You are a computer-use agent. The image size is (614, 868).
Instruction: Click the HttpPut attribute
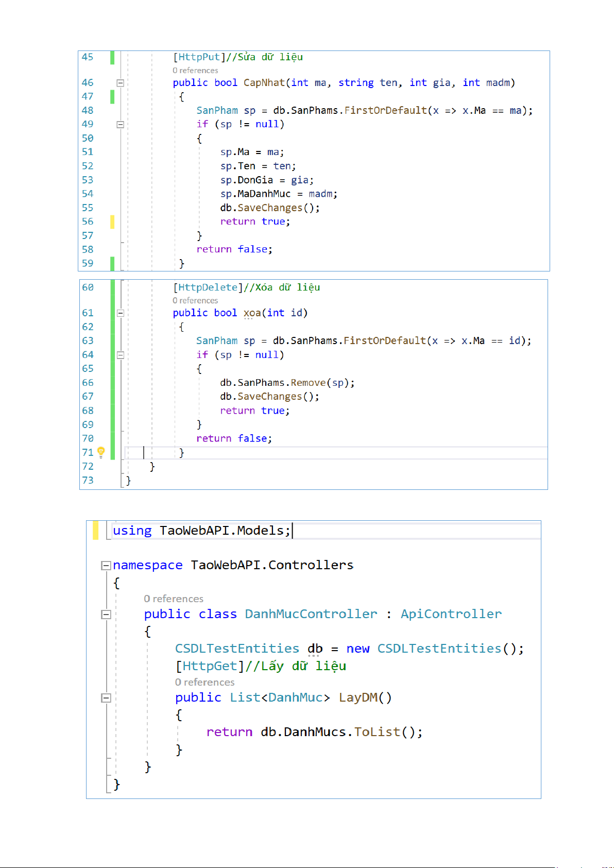(199, 57)
